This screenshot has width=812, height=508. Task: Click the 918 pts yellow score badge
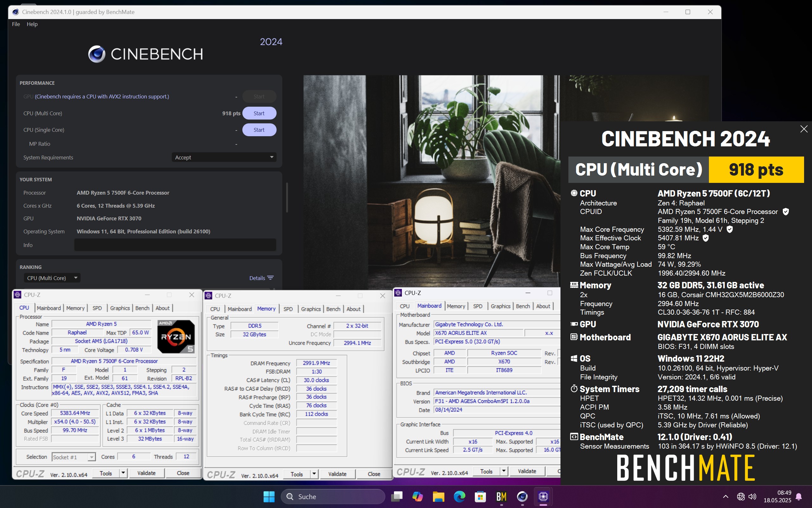(x=756, y=169)
